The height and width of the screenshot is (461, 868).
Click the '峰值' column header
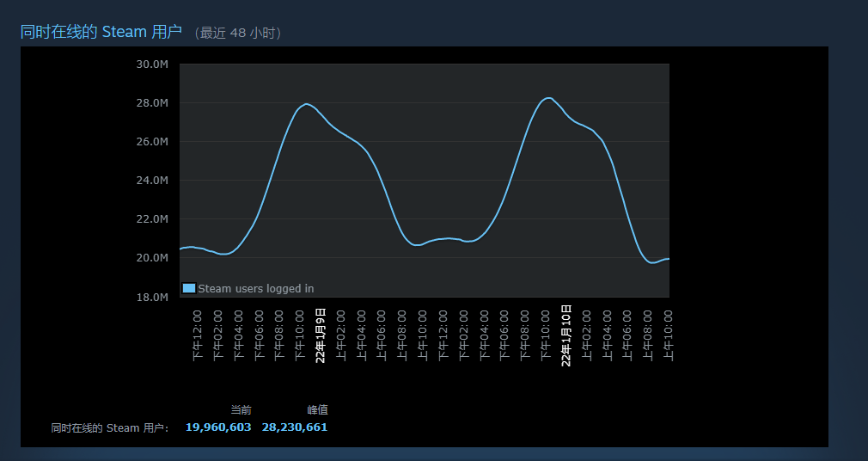(x=317, y=409)
